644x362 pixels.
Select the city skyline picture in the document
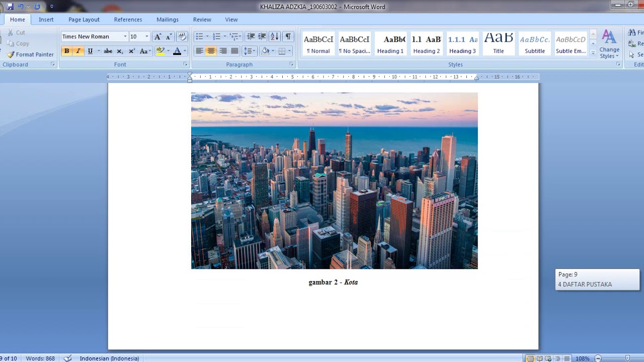(335, 180)
